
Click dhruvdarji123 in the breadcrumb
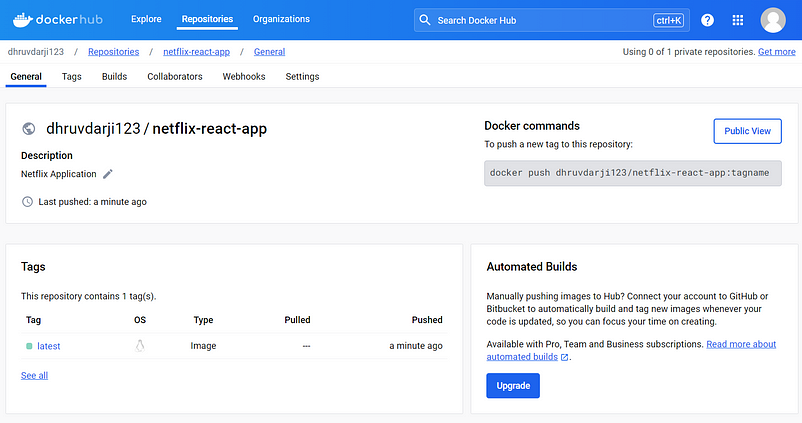pos(36,52)
